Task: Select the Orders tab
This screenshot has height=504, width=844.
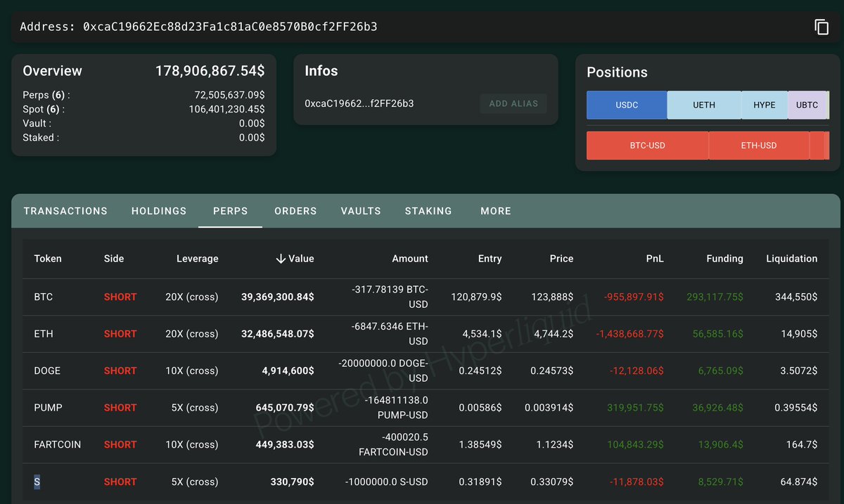Action: pyautogui.click(x=295, y=211)
